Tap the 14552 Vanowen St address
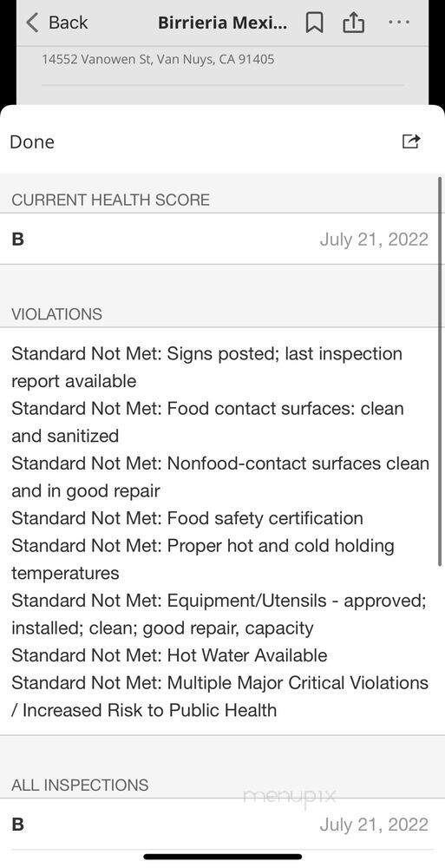The height and width of the screenshot is (868, 445). tap(158, 59)
